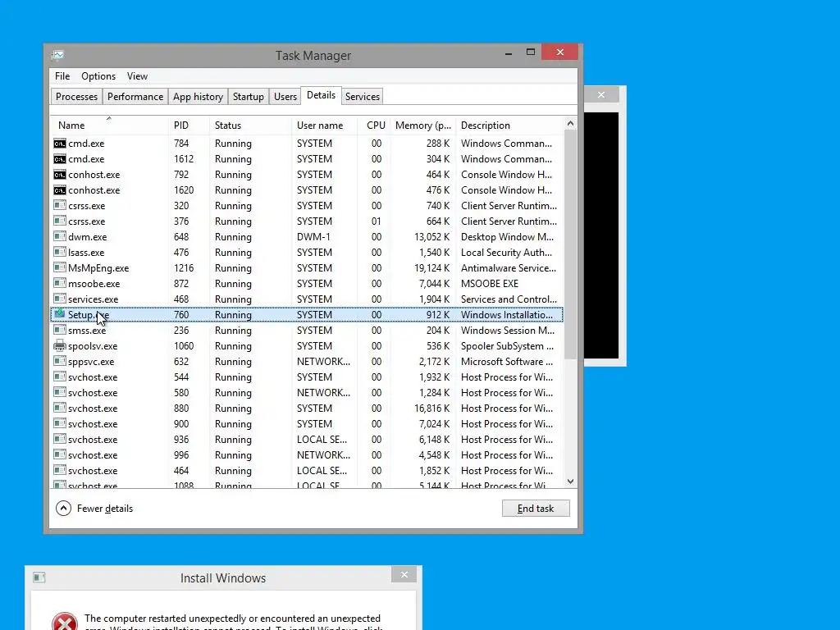This screenshot has width=840, height=630.
Task: Click memory value 19,124 K
Action: point(431,268)
